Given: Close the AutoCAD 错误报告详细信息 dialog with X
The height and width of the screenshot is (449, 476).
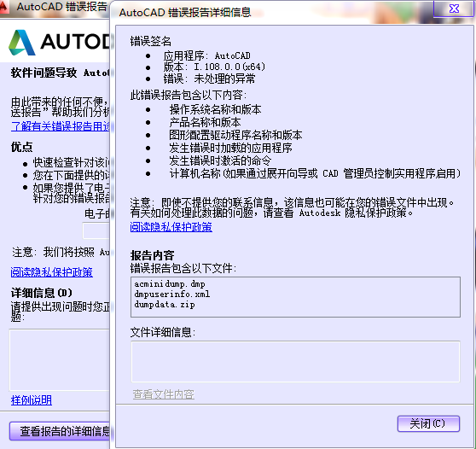Looking at the screenshot, I should point(454,9).
